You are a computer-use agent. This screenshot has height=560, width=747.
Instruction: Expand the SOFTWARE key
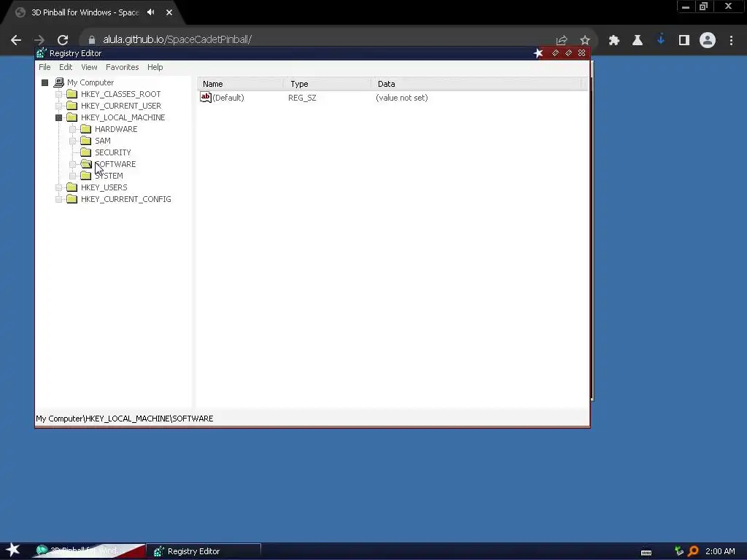[x=72, y=164]
